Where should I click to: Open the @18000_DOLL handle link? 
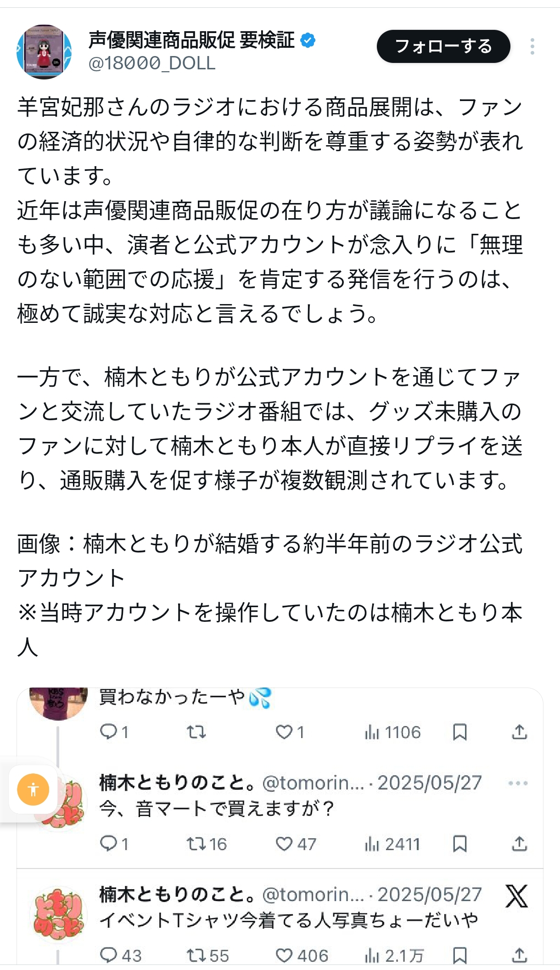pyautogui.click(x=151, y=63)
